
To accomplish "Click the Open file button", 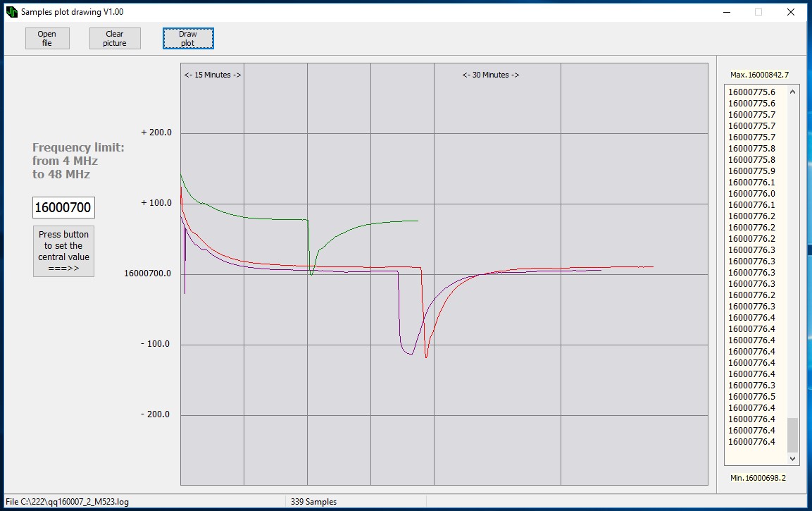I will (x=47, y=38).
